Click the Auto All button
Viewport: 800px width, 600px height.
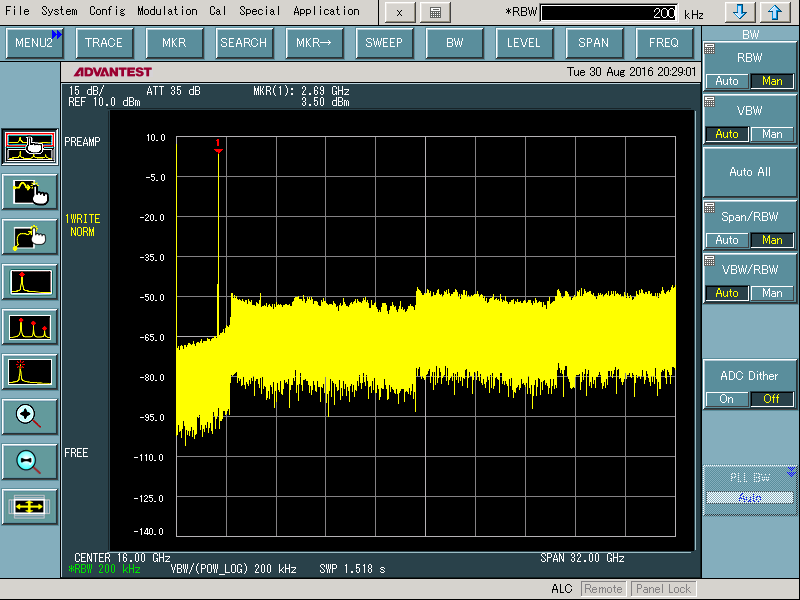749,172
